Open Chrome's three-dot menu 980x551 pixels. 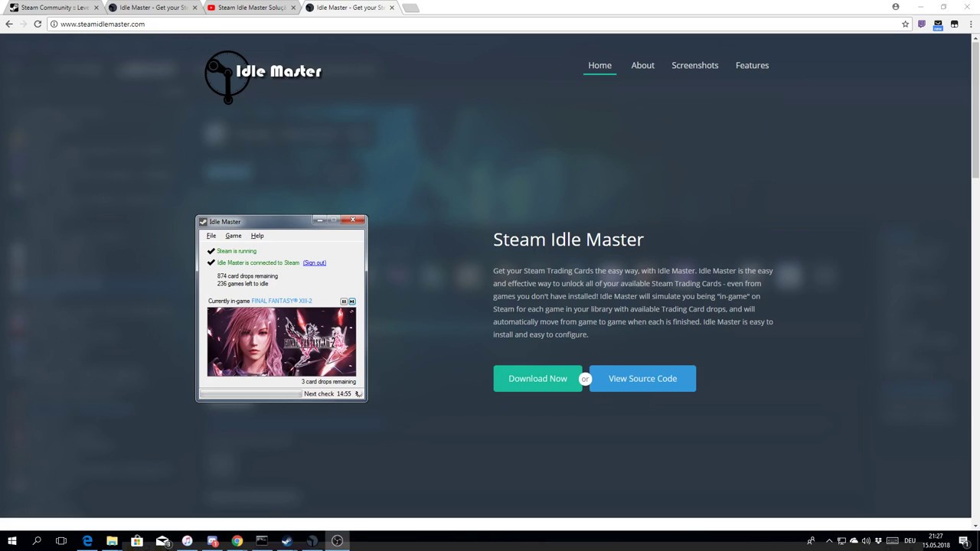(x=970, y=24)
